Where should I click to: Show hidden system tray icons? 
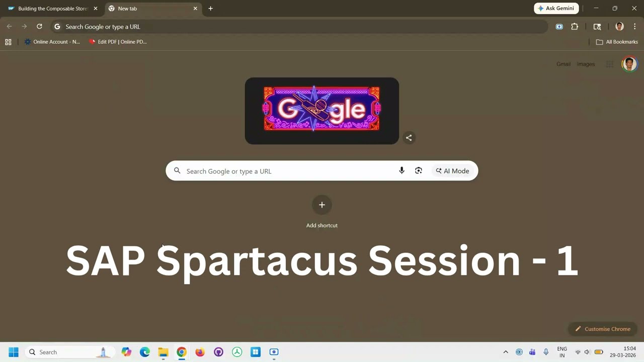tap(506, 352)
